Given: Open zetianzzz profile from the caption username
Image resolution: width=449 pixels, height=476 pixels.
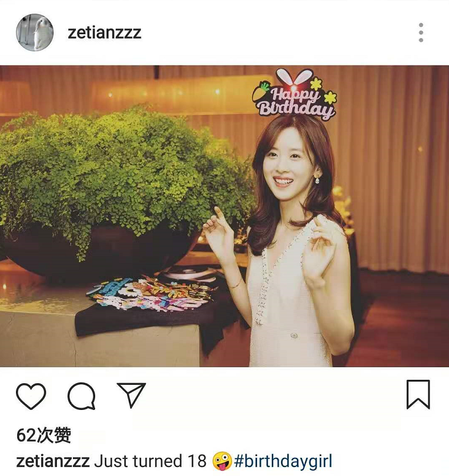Looking at the screenshot, I should tap(53, 461).
